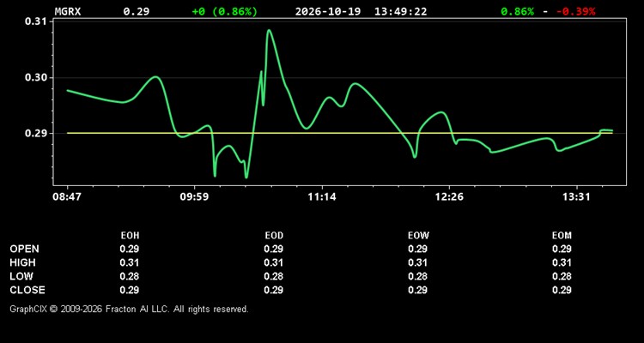The height and width of the screenshot is (343, 644).
Task: Click the EOD HIGH value 0.31
Action: [274, 262]
